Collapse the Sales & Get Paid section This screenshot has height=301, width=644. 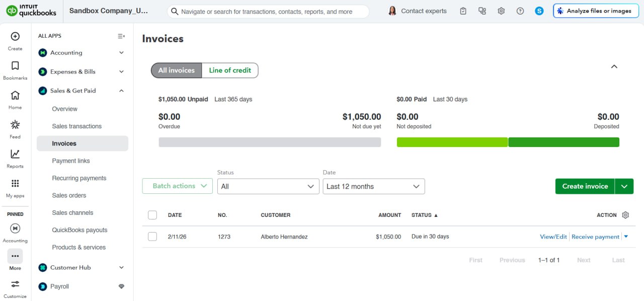point(121,91)
